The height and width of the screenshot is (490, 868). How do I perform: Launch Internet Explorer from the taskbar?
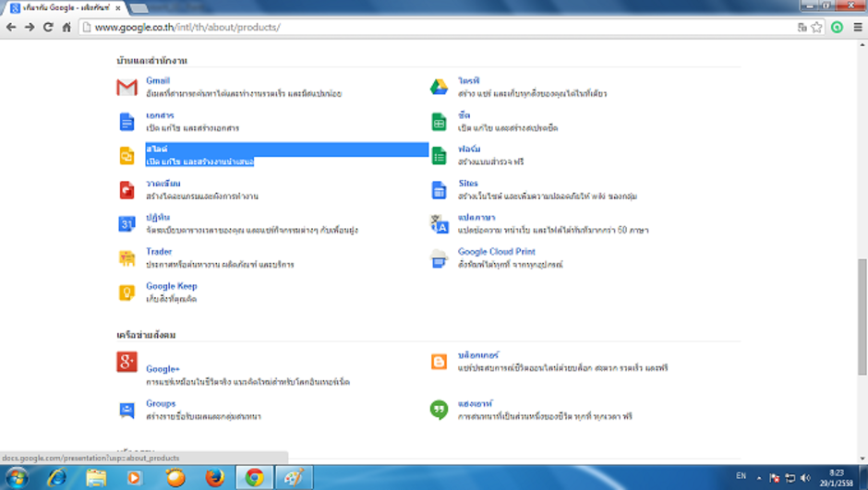click(56, 477)
